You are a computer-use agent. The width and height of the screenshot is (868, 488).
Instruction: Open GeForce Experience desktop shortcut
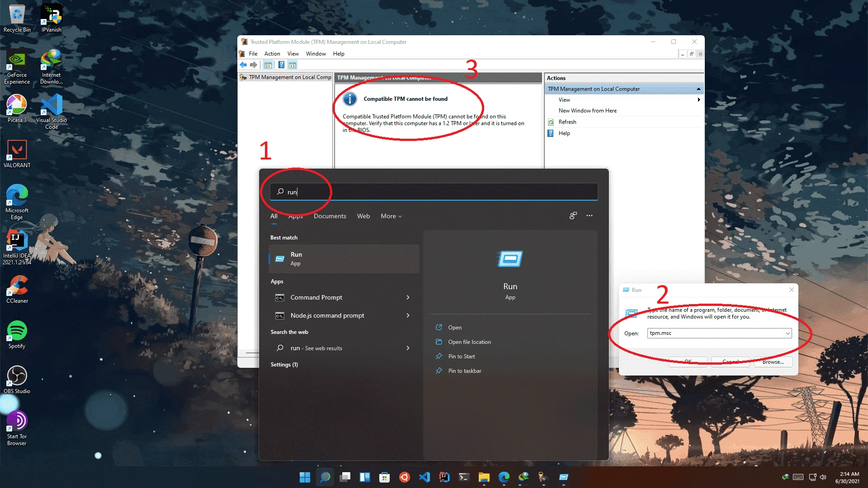(x=17, y=67)
